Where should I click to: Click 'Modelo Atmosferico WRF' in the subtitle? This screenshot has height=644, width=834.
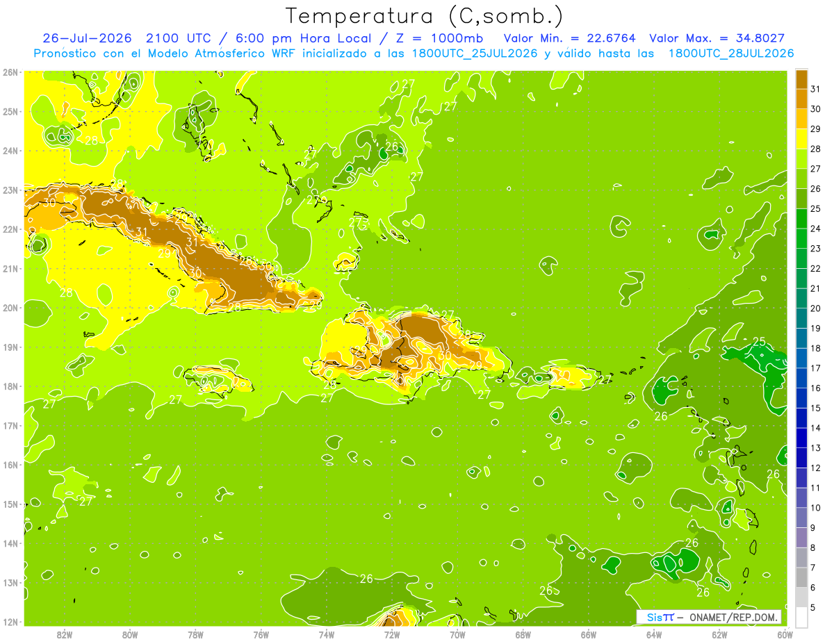click(221, 53)
